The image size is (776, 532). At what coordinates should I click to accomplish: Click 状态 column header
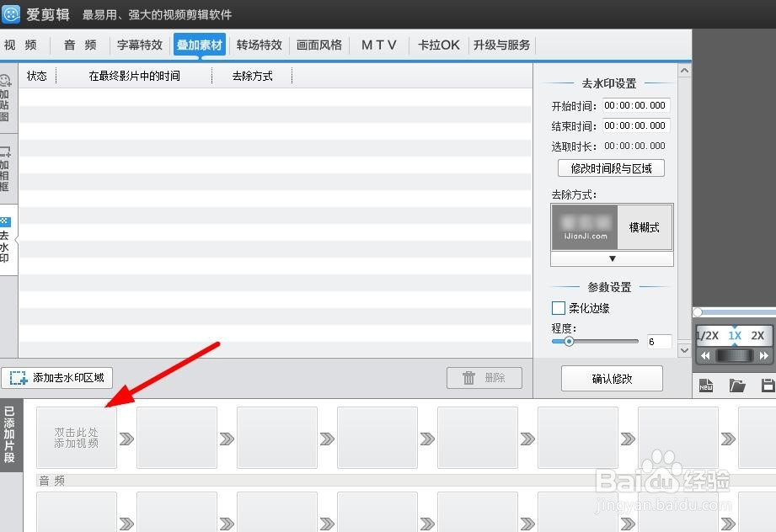[x=37, y=76]
